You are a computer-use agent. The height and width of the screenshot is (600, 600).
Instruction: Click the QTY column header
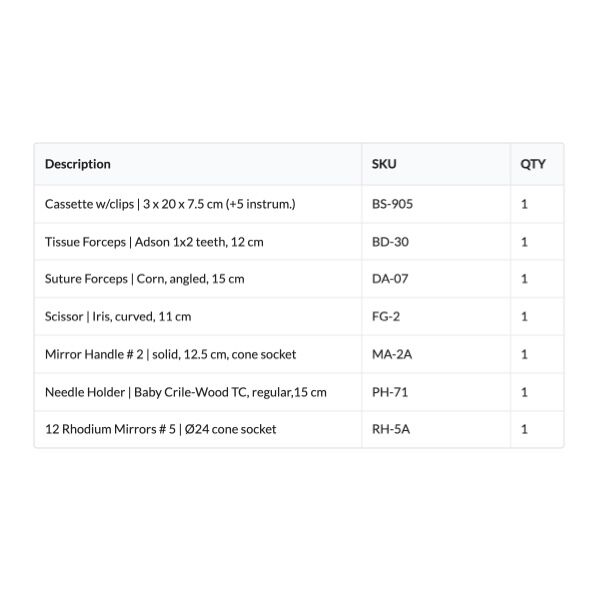coord(533,164)
